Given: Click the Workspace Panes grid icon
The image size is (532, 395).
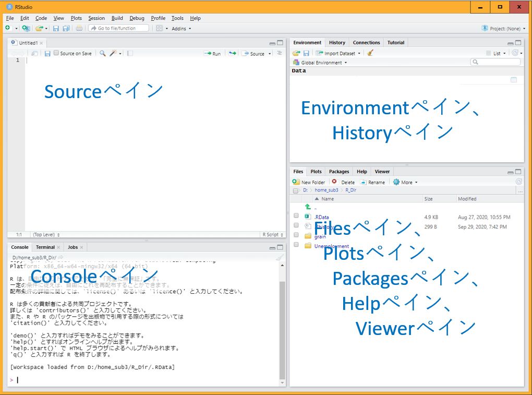Looking at the screenshot, I should point(159,28).
